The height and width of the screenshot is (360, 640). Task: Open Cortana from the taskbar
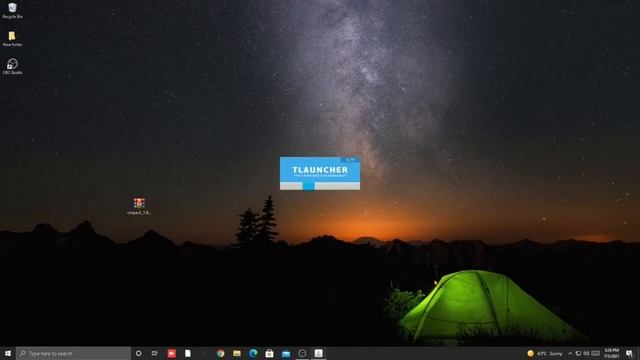[138, 353]
